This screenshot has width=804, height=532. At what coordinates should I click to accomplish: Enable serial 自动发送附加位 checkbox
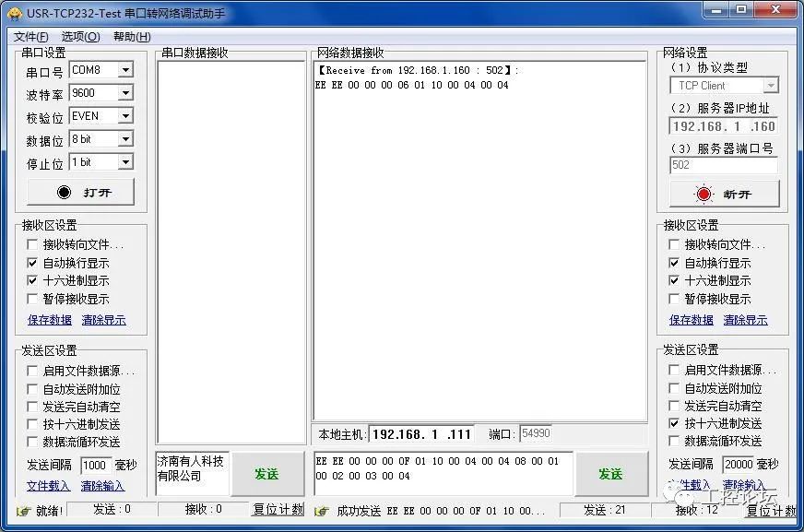click(32, 389)
